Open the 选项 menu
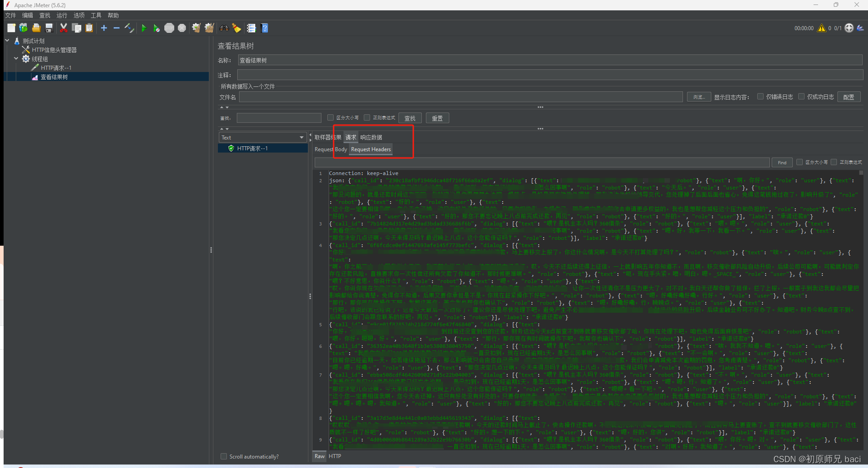868x468 pixels. pos(79,15)
